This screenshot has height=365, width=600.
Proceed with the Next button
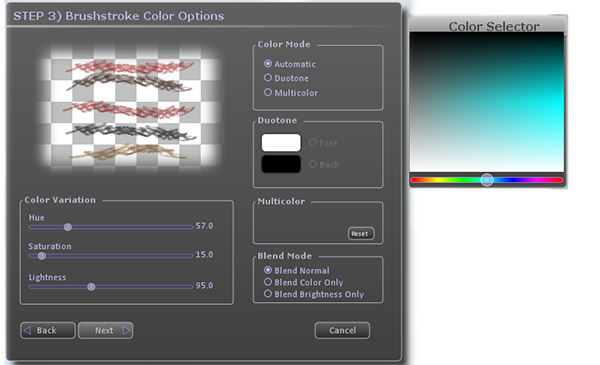pyautogui.click(x=105, y=330)
